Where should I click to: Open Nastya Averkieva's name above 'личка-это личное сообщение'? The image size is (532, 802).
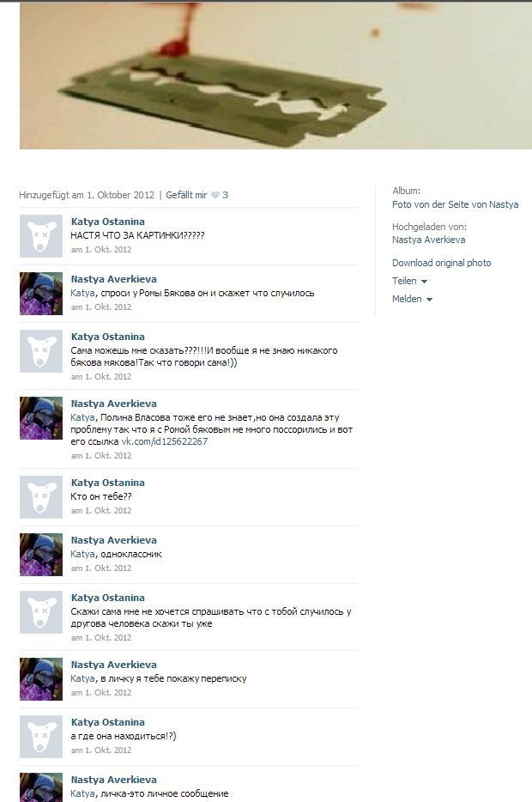[x=113, y=780]
